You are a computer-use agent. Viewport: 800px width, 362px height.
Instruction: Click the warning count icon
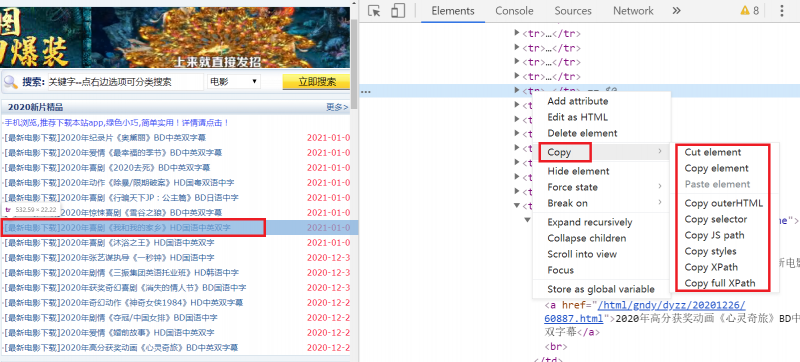coord(749,11)
